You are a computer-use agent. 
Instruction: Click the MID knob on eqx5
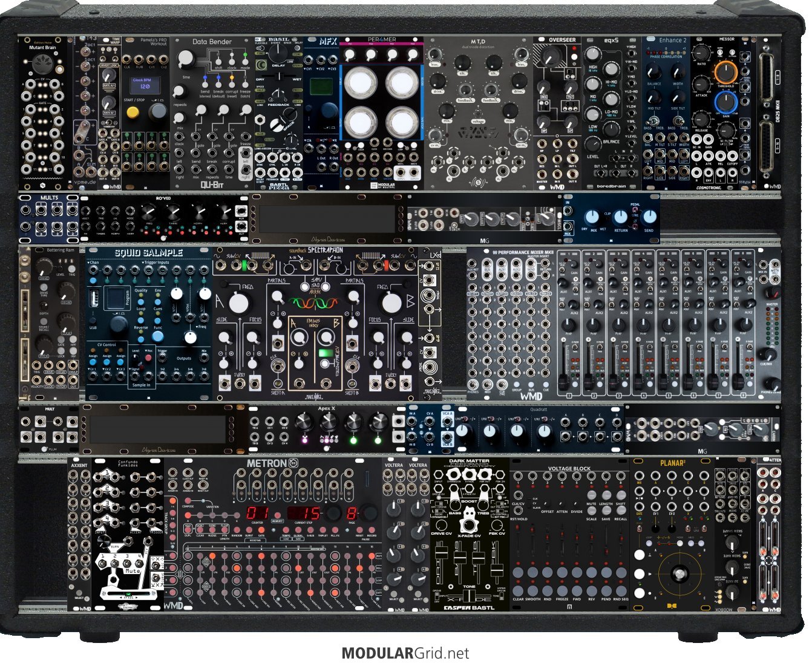[x=594, y=85]
